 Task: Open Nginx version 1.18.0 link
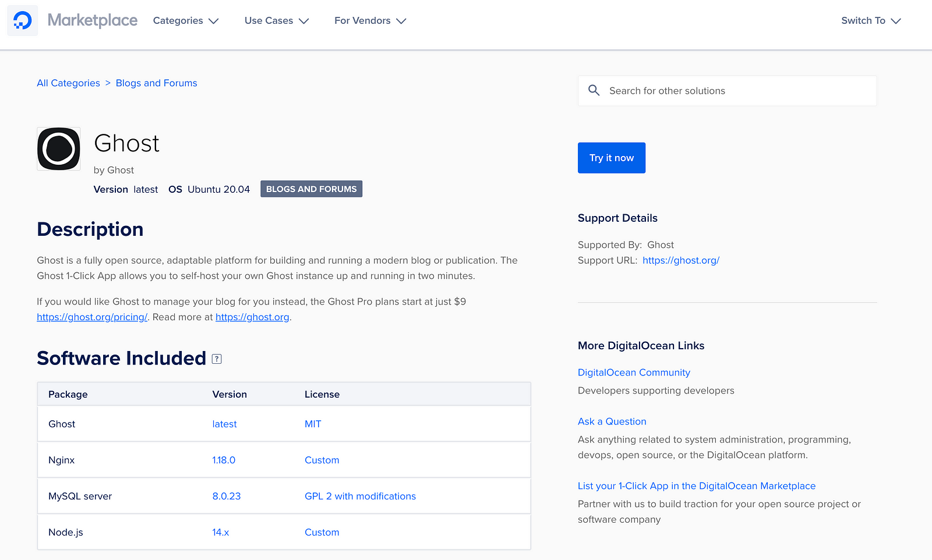pyautogui.click(x=224, y=460)
